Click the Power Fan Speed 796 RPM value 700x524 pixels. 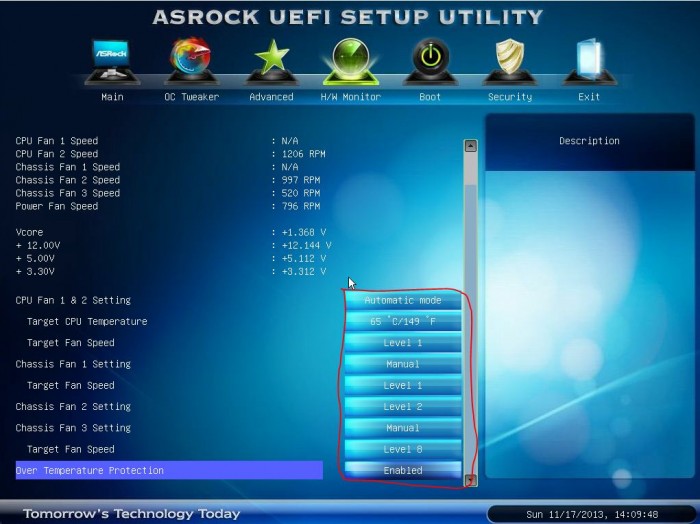[301, 206]
